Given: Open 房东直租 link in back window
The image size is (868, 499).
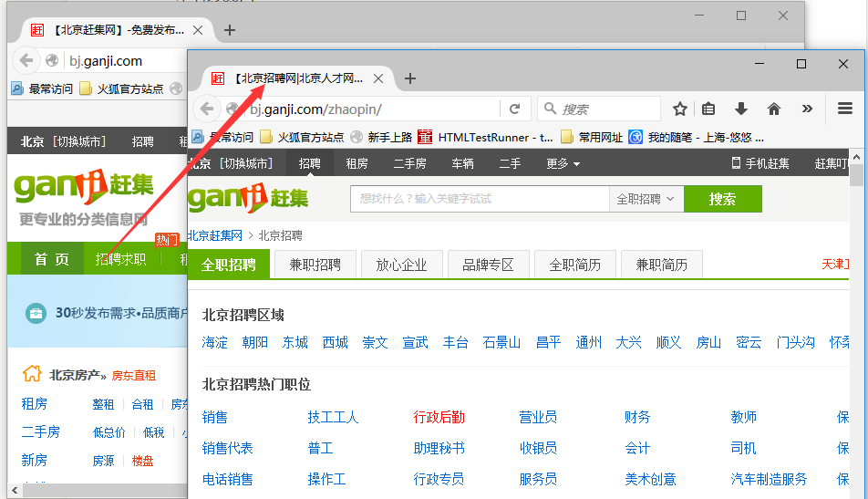Looking at the screenshot, I should point(133,376).
